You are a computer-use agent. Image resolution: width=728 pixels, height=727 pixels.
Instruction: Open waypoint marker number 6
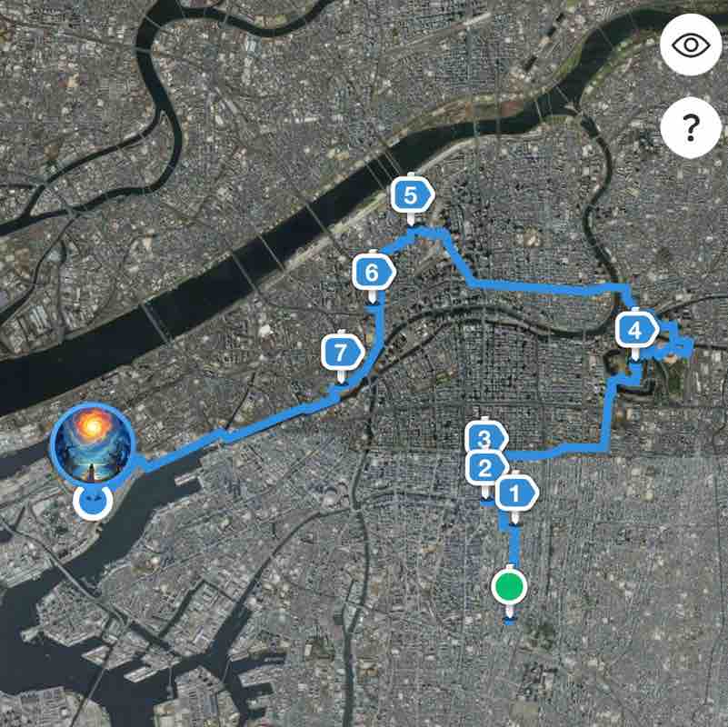pos(374,272)
